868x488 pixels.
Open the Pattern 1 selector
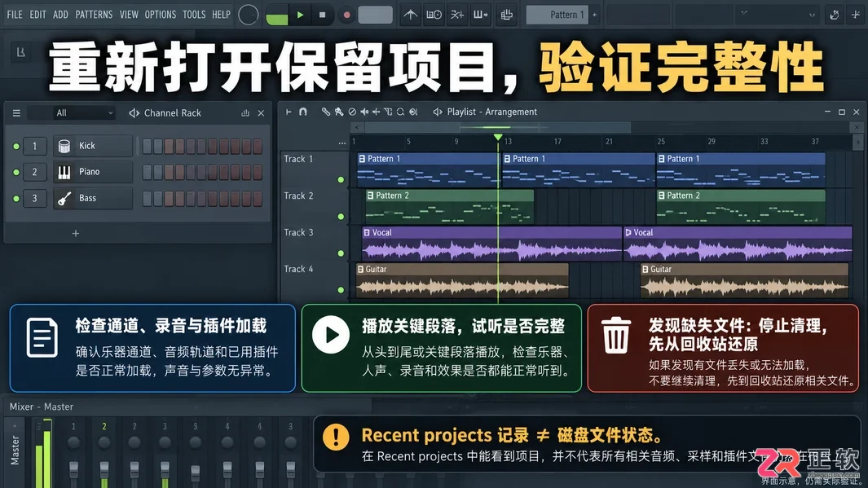557,15
